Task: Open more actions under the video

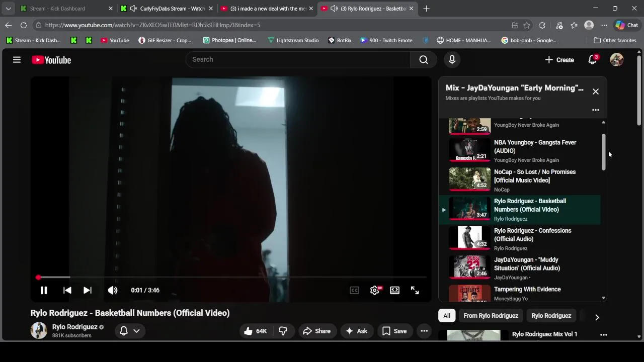Action: tap(424, 331)
